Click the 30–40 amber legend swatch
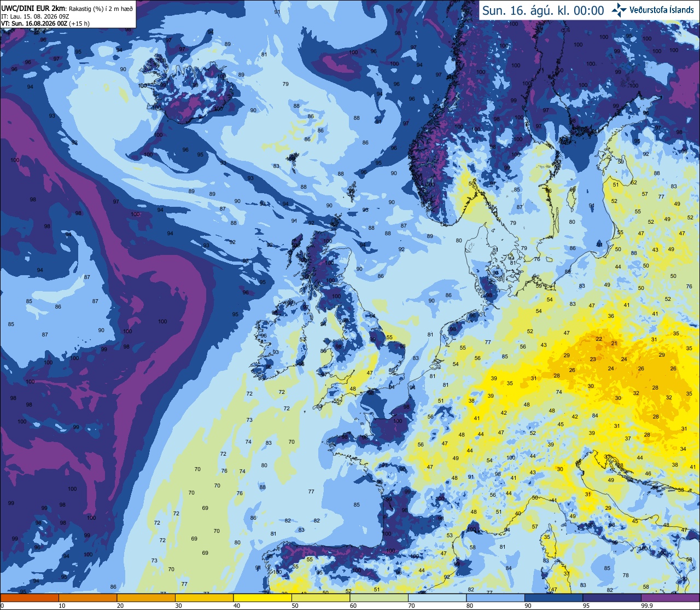 pos(204,597)
